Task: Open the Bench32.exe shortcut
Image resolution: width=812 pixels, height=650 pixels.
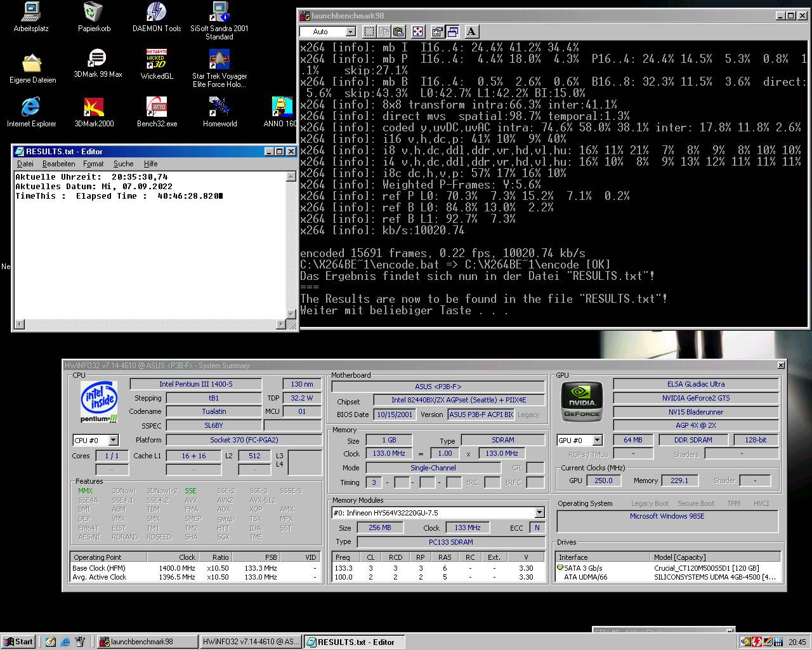Action: coord(157,112)
